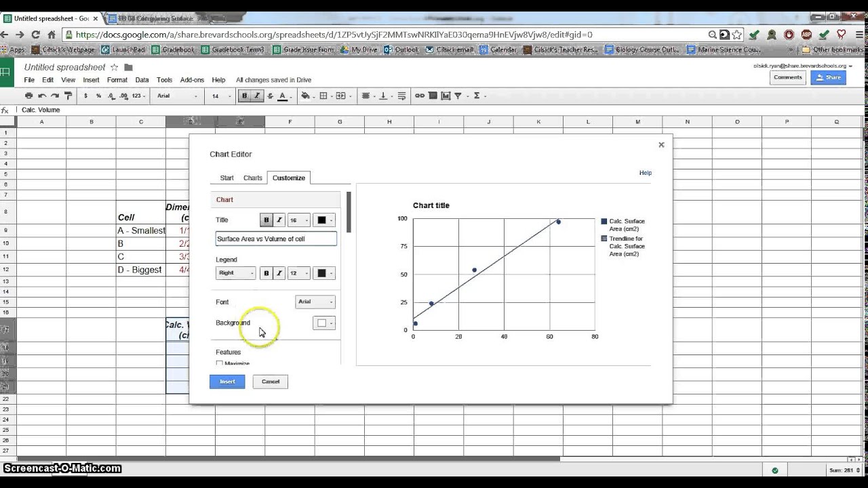The width and height of the screenshot is (868, 488).
Task: Apply percent format icon
Action: (98, 96)
